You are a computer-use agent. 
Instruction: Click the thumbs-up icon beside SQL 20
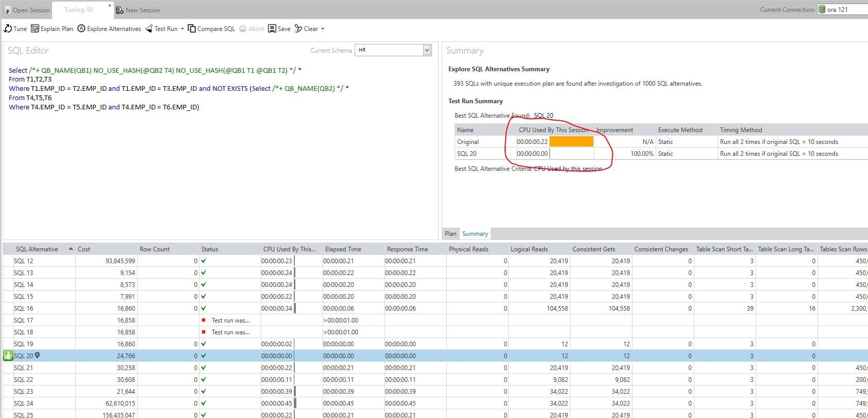[x=8, y=356]
